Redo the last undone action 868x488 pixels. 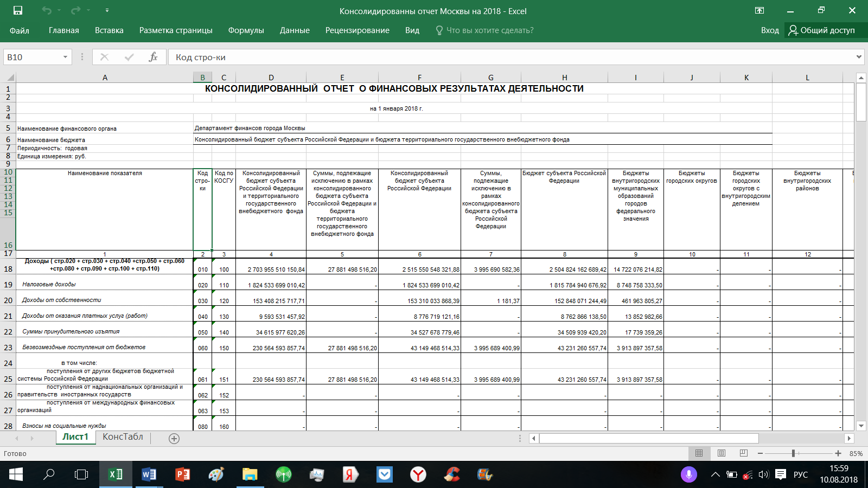click(x=75, y=11)
